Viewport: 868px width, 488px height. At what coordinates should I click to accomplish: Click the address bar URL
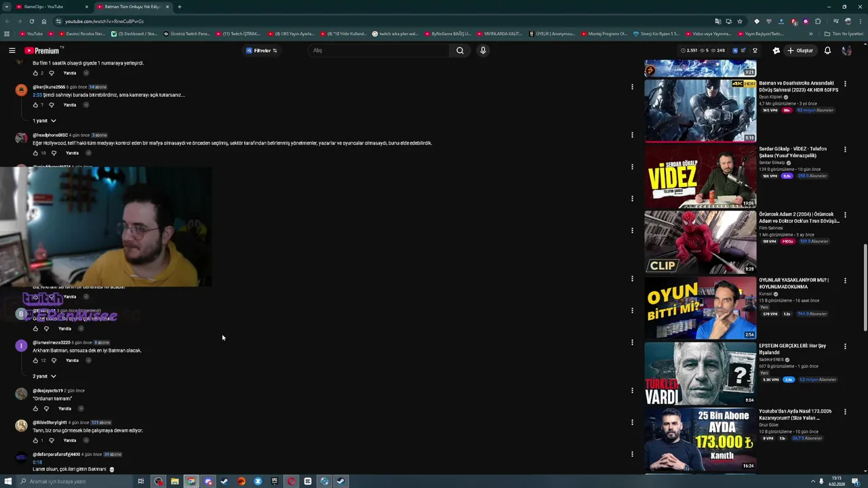[x=104, y=21]
